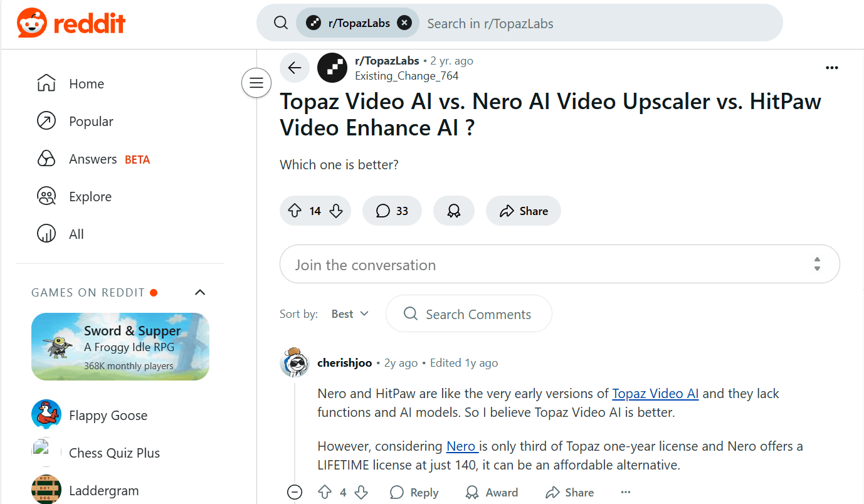The image size is (864, 504).
Task: Open Answers BETA in the sidebar
Action: (93, 159)
